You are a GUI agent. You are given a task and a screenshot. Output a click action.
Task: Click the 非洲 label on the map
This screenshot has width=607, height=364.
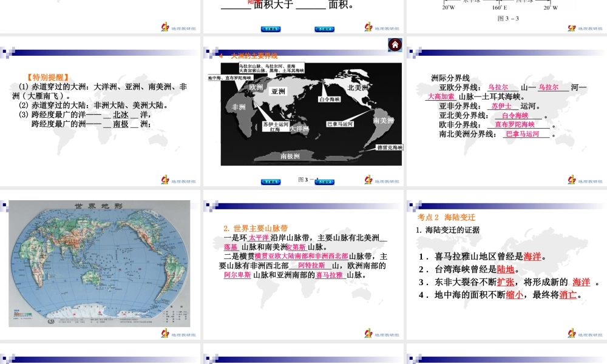[238, 107]
